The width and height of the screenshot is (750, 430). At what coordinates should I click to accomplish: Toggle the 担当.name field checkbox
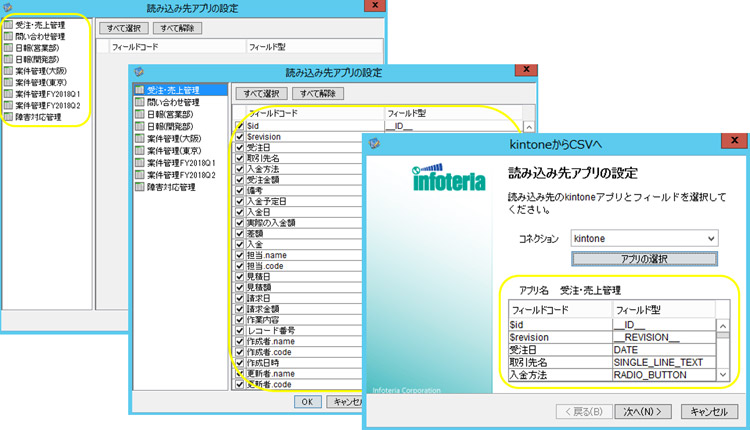(x=240, y=255)
